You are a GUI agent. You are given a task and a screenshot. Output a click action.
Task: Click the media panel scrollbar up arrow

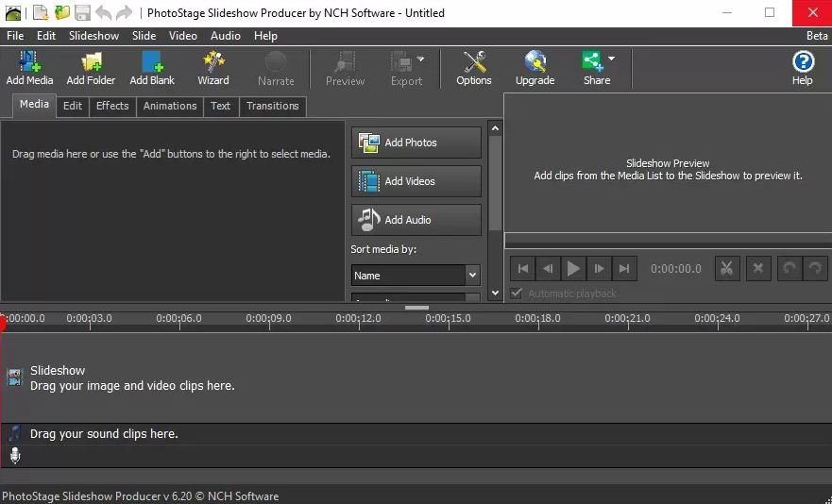(x=495, y=128)
